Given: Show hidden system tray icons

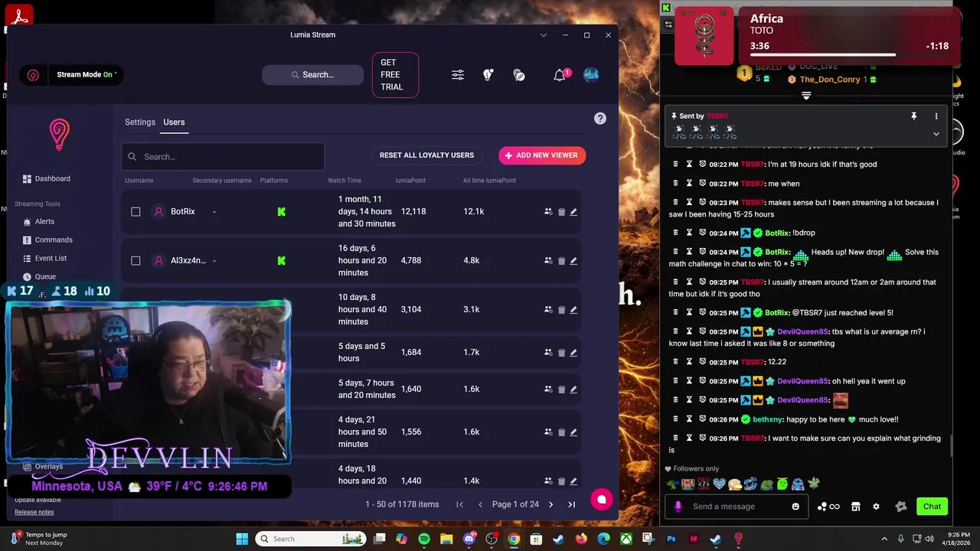Looking at the screenshot, I should click(x=884, y=539).
